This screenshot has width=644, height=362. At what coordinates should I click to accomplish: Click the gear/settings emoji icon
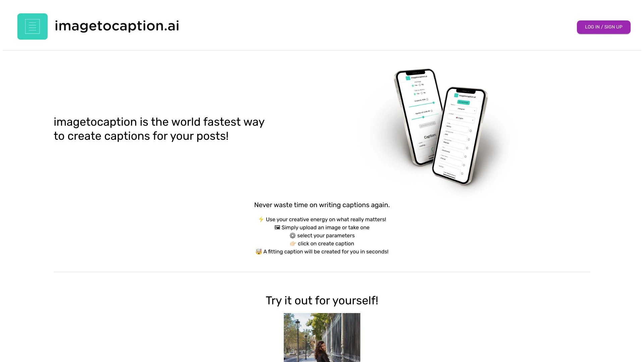click(x=292, y=235)
